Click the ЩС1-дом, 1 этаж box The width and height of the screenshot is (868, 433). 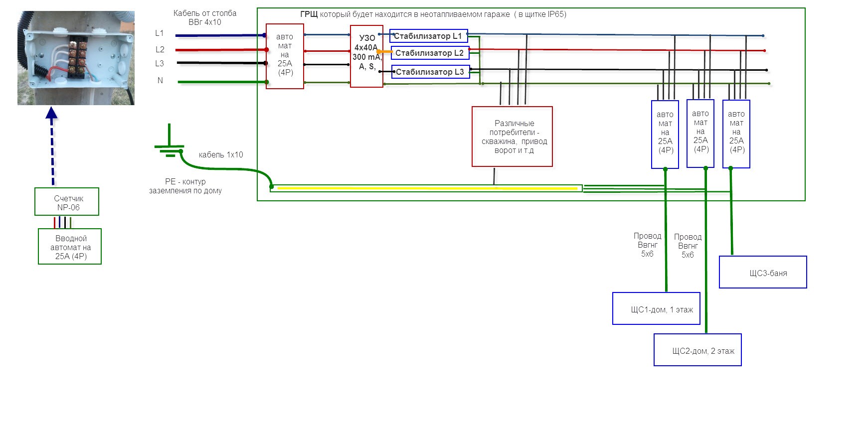(656, 308)
